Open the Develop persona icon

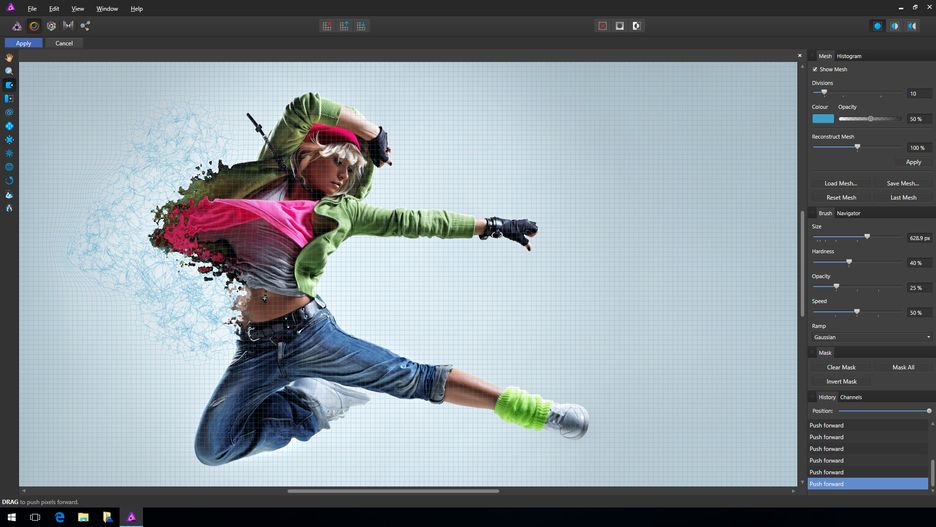51,26
